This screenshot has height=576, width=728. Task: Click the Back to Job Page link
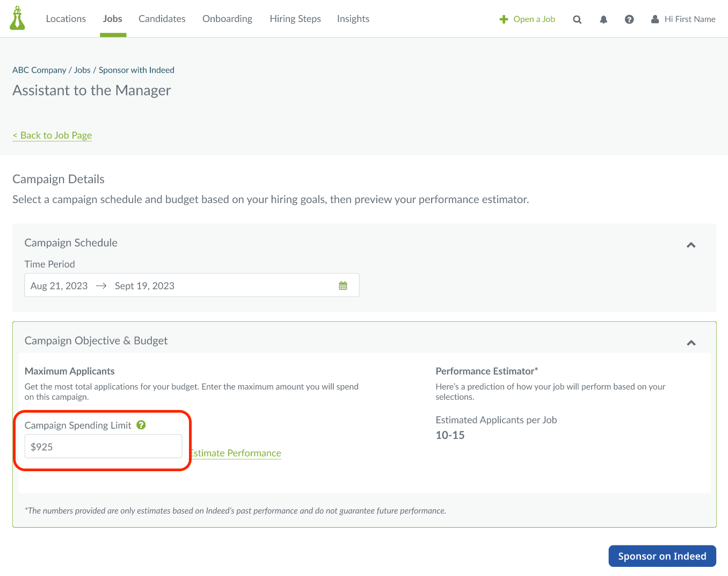coord(52,135)
